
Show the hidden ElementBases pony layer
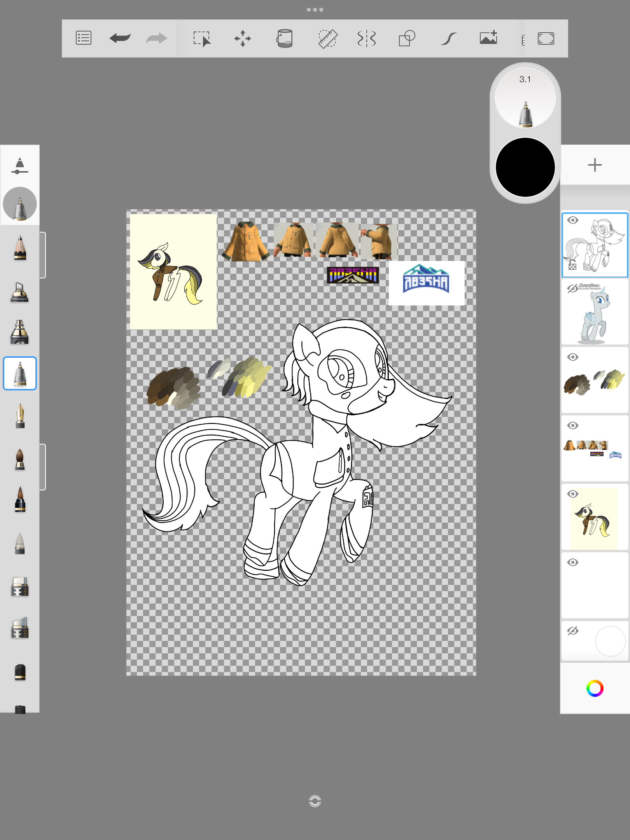click(572, 289)
